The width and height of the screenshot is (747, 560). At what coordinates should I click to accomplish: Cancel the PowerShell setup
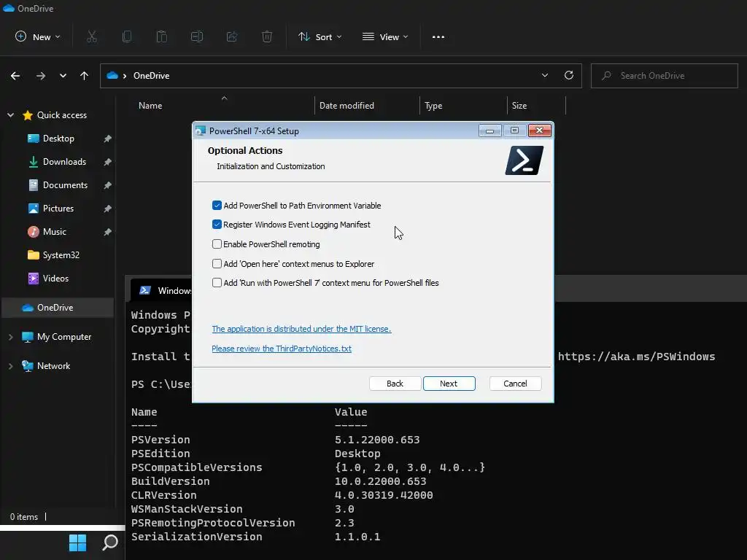515,384
